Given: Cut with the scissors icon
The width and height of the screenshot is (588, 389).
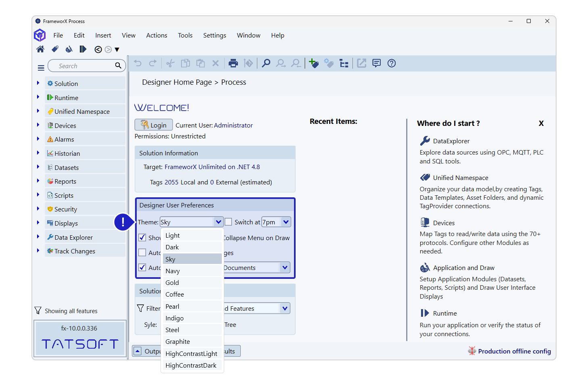Looking at the screenshot, I should click(x=170, y=63).
